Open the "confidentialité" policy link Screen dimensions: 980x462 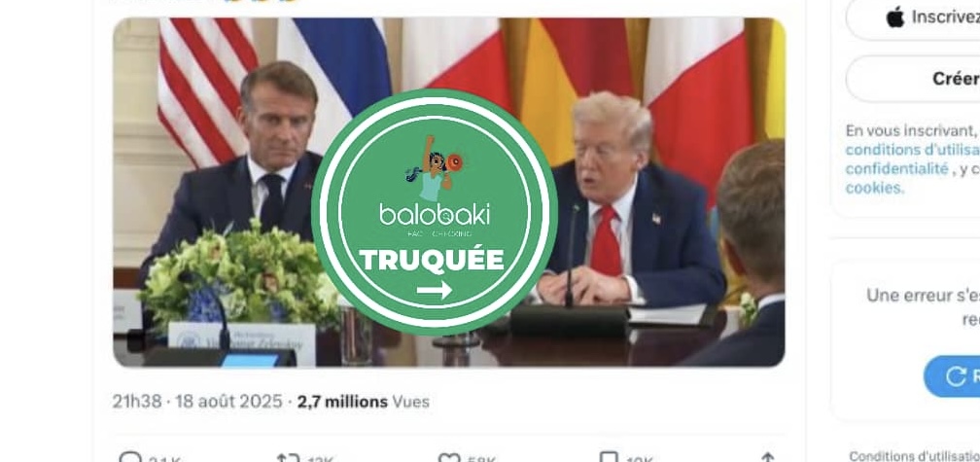point(896,169)
